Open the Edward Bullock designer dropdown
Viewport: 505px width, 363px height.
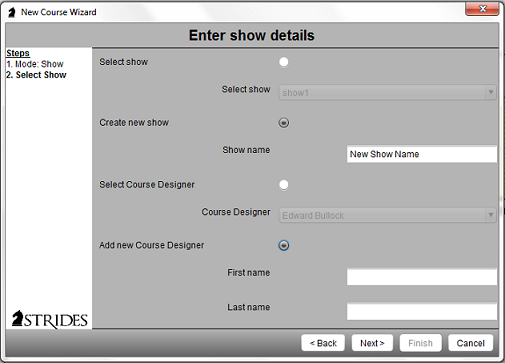click(387, 215)
